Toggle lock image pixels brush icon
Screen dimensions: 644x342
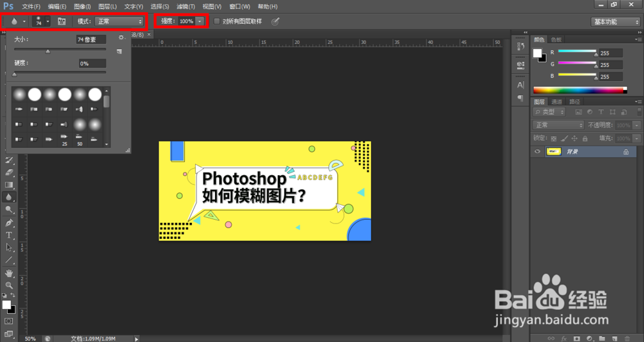564,138
